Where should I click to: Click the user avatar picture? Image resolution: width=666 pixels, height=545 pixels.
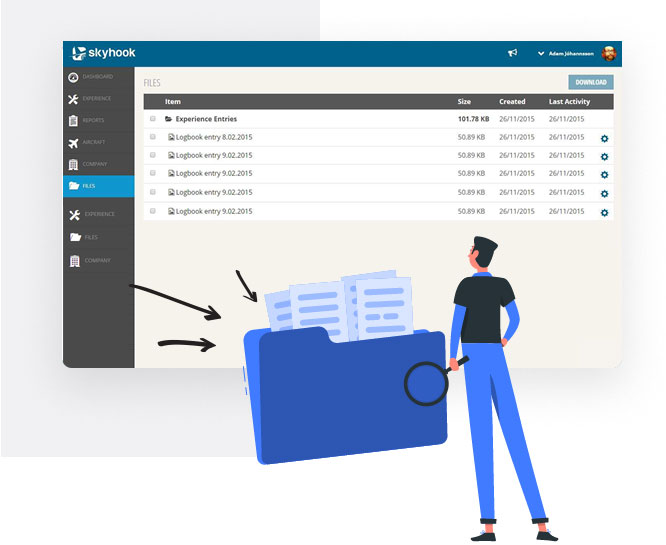pyautogui.click(x=609, y=54)
